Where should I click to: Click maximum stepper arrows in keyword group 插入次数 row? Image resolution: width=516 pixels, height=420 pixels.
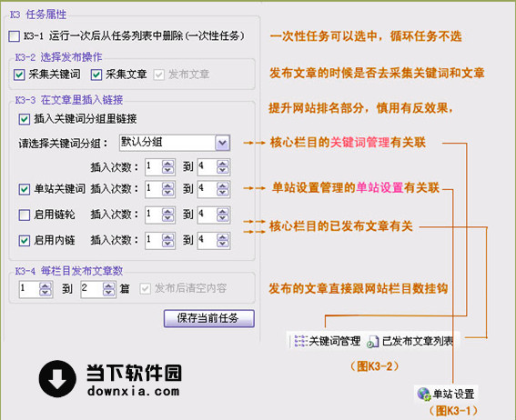223,167
